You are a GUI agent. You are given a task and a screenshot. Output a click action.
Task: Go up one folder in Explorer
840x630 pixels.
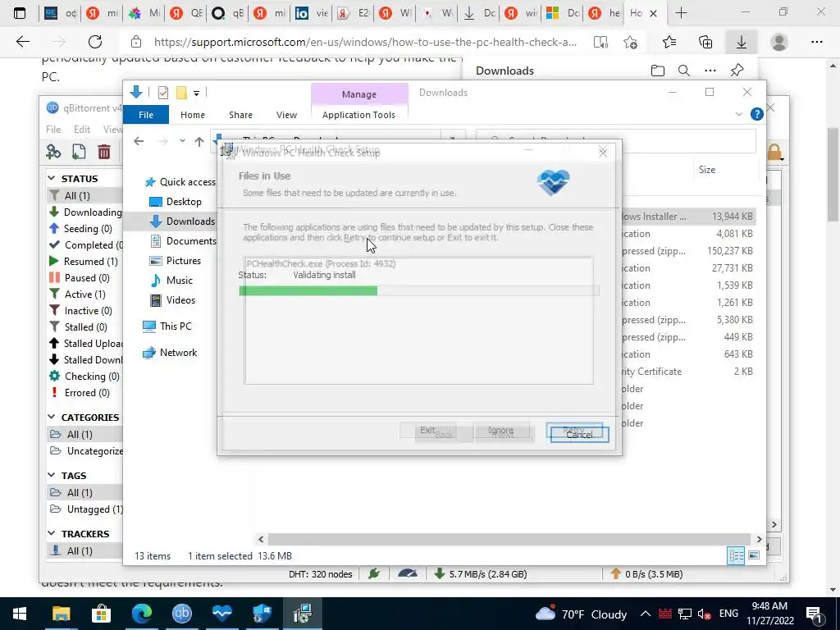click(x=199, y=141)
